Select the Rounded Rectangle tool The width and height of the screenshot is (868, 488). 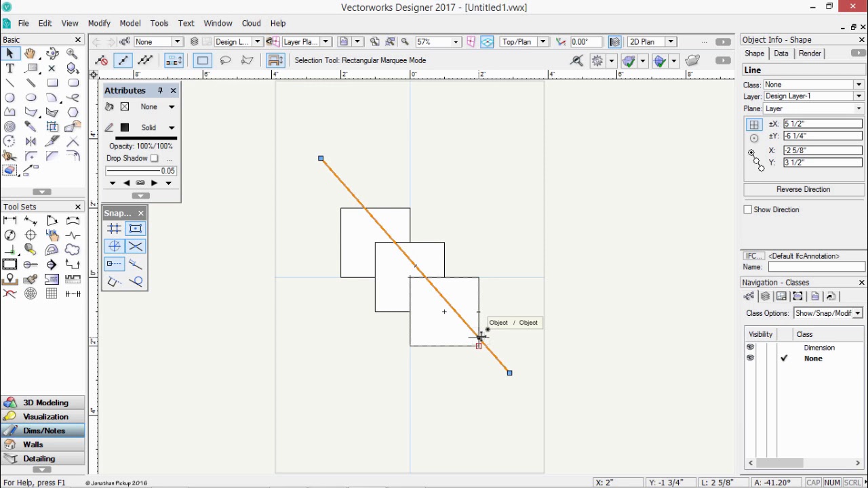point(73,83)
